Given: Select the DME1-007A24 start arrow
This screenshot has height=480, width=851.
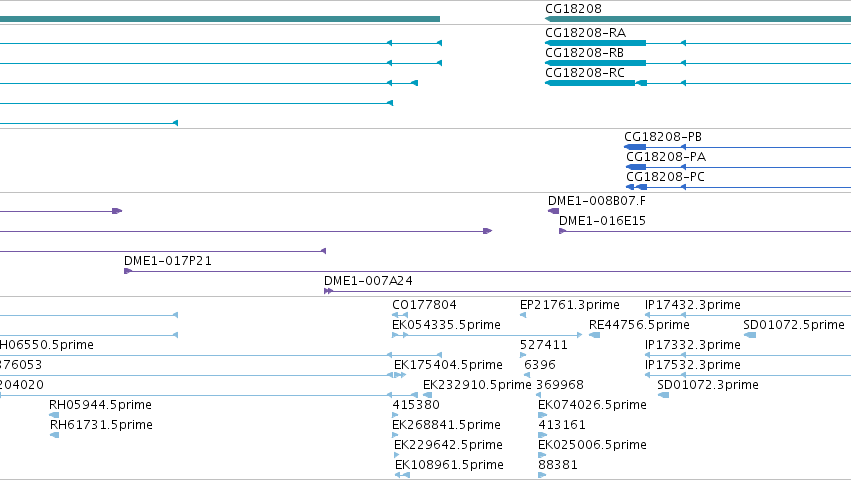Looking at the screenshot, I should pos(328,292).
